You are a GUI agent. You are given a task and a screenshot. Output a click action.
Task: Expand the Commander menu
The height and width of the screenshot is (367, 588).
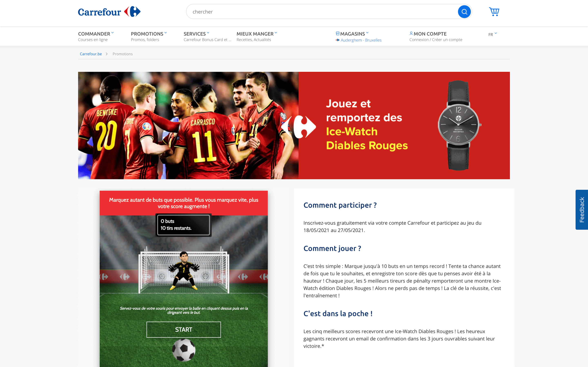96,34
